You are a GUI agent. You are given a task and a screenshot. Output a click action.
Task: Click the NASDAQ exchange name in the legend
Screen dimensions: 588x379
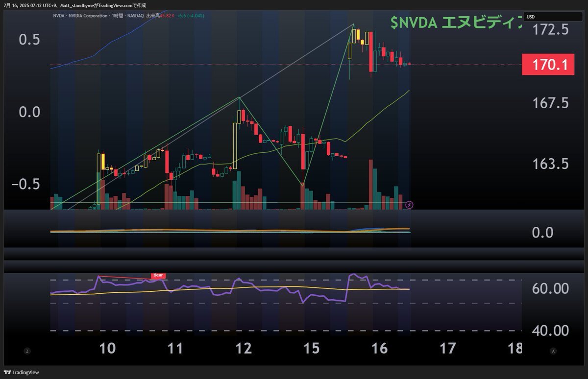click(x=137, y=16)
